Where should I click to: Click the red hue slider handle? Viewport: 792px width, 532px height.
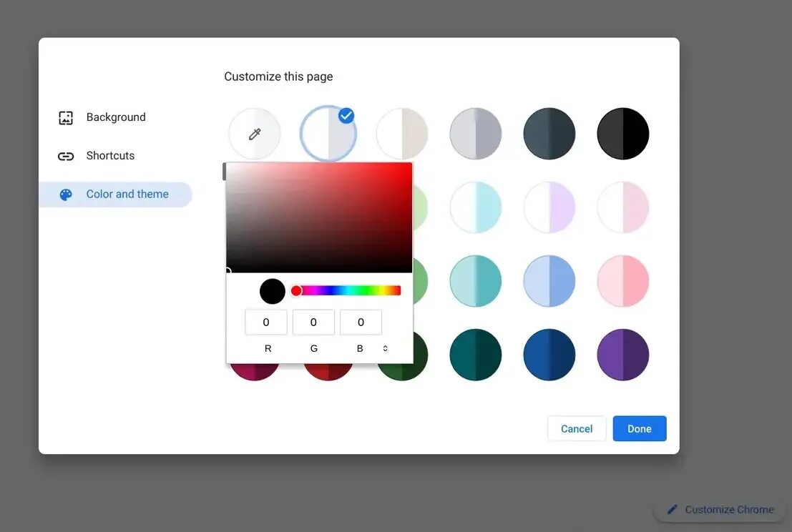coord(296,291)
